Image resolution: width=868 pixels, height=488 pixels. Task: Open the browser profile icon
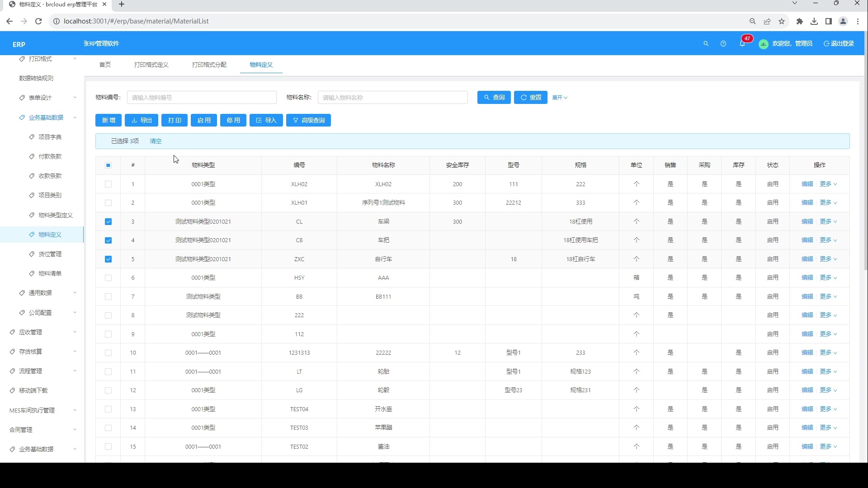click(x=843, y=21)
